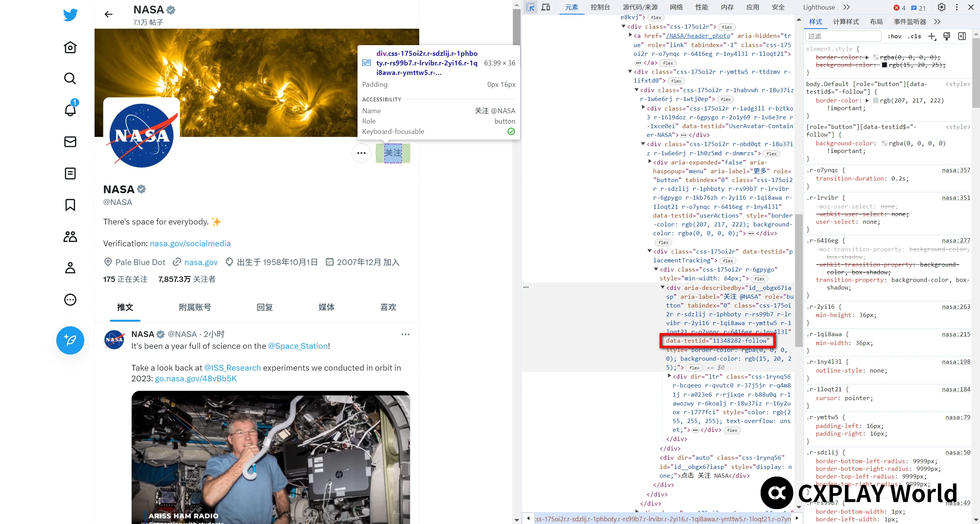This screenshot has height=524, width=980.
Task: Open nasa.gov/socialmedia verification link
Action: 190,244
